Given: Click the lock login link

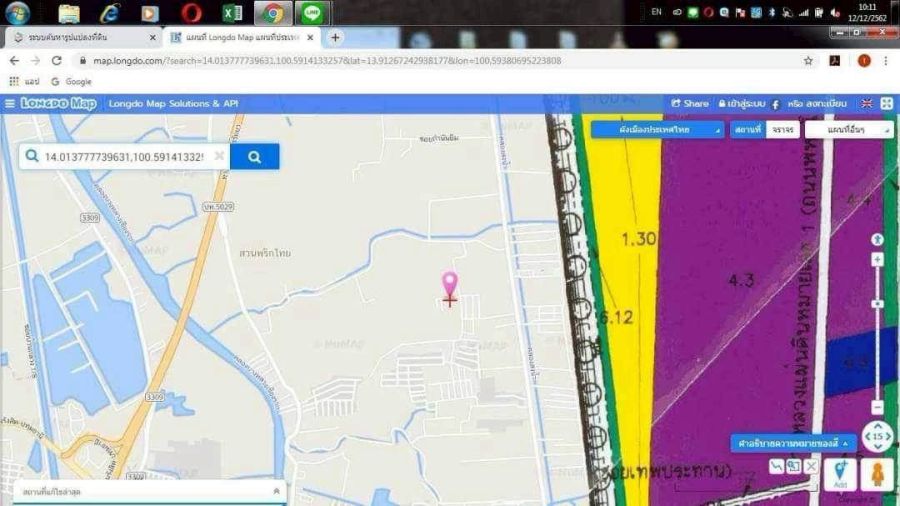Looking at the screenshot, I should tap(742, 104).
